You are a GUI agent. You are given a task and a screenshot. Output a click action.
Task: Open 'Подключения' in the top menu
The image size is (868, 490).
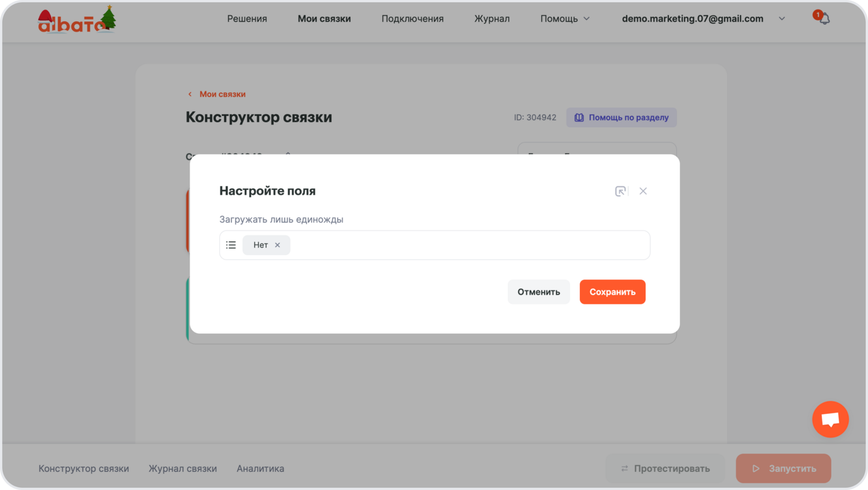pos(412,19)
